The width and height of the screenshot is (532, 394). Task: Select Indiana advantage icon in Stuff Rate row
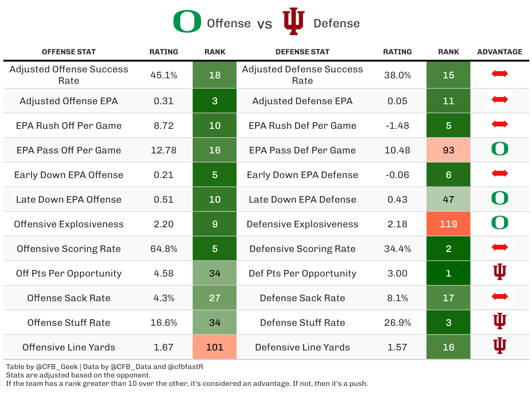[500, 321]
